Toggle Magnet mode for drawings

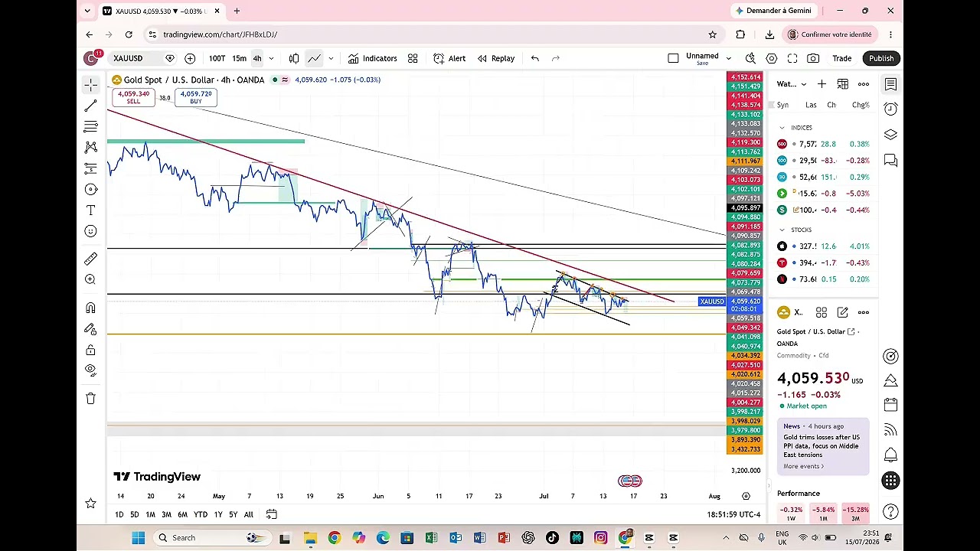coord(90,308)
